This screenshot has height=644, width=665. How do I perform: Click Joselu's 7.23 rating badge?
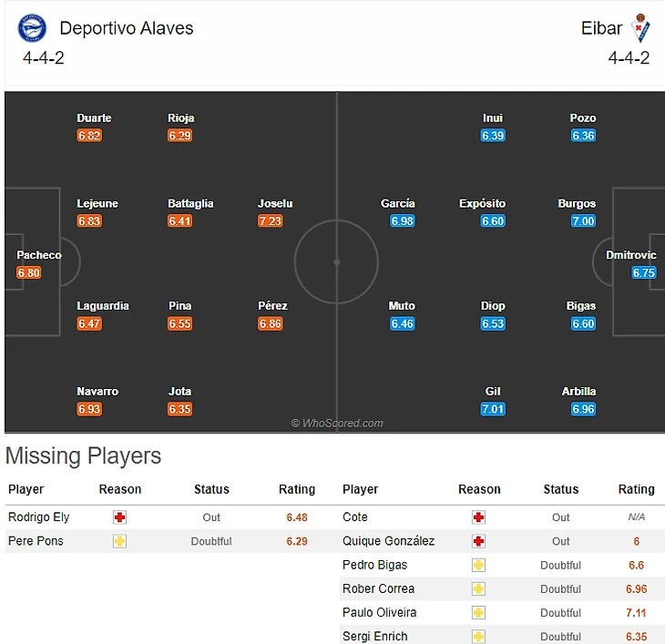coord(271,220)
